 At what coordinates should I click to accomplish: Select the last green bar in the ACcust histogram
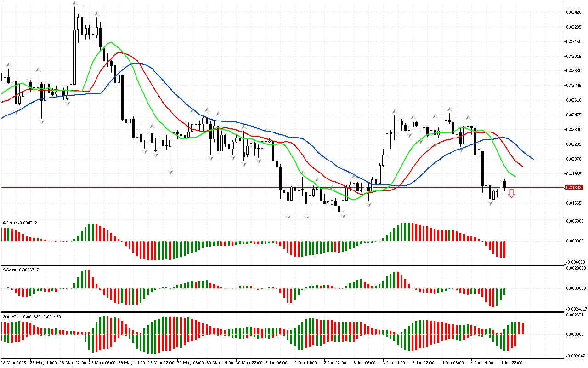504,291
